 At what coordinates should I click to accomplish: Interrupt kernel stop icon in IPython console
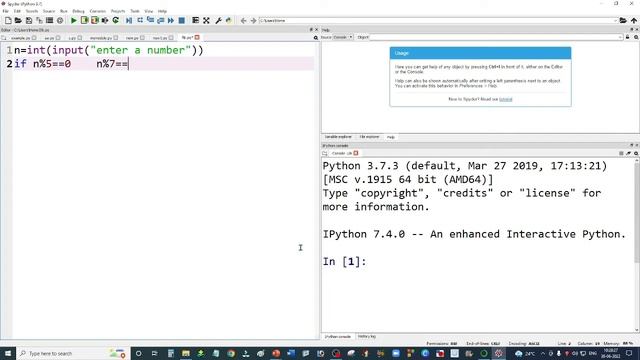[621, 153]
